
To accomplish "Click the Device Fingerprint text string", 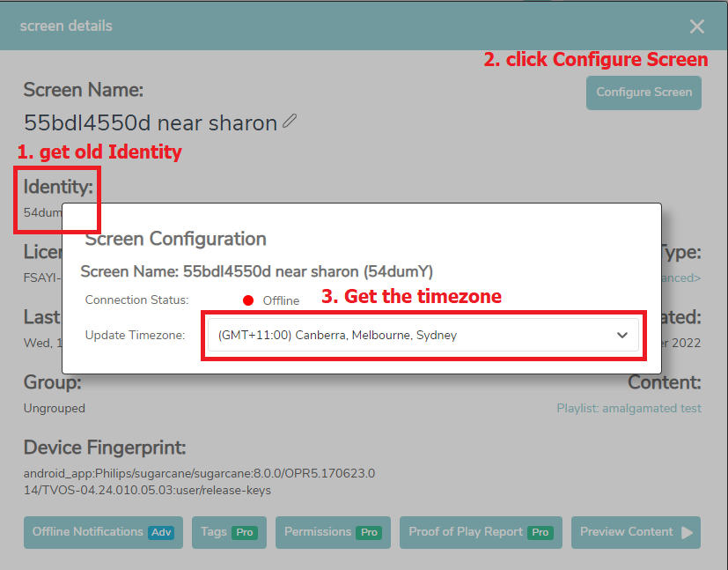I will point(199,481).
